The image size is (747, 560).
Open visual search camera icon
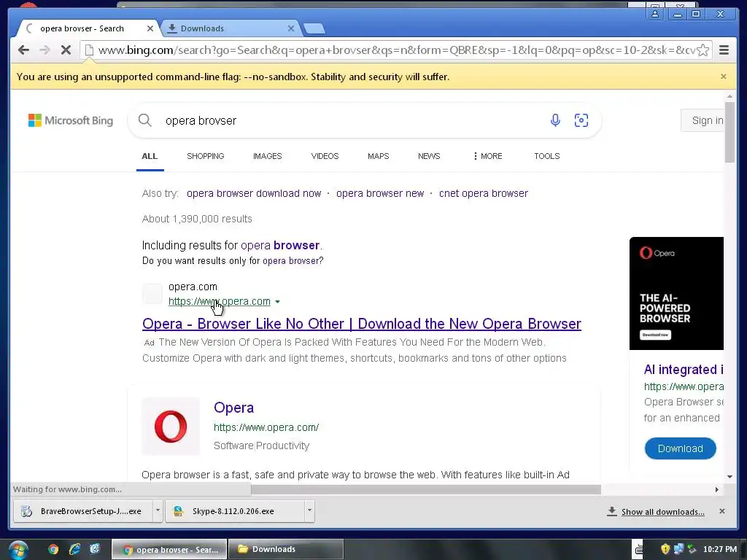(581, 120)
